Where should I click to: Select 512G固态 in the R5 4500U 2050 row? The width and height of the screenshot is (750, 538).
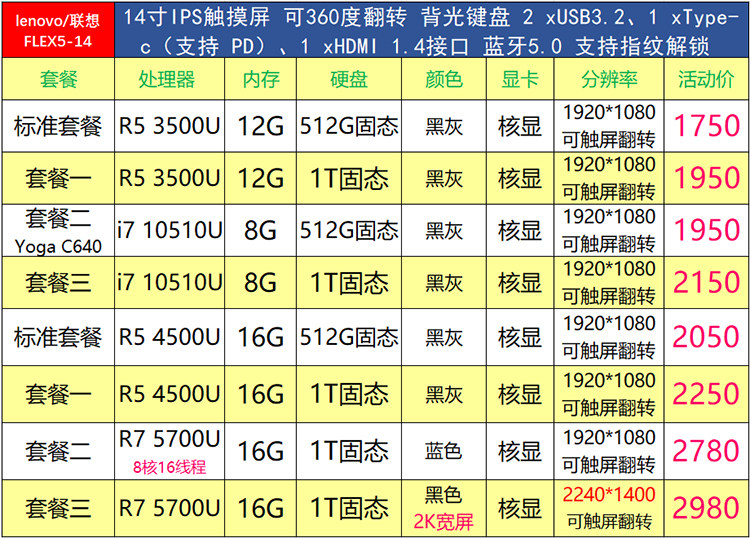coord(349,337)
